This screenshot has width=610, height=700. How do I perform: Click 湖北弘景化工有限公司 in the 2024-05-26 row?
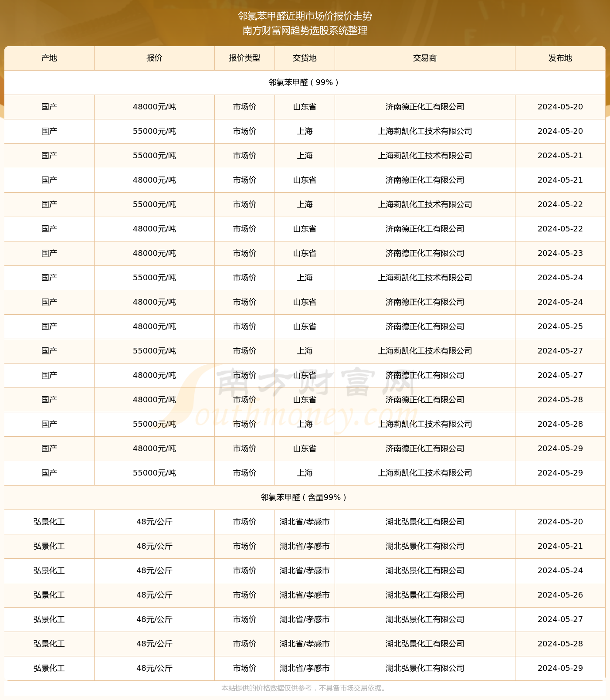pos(425,595)
